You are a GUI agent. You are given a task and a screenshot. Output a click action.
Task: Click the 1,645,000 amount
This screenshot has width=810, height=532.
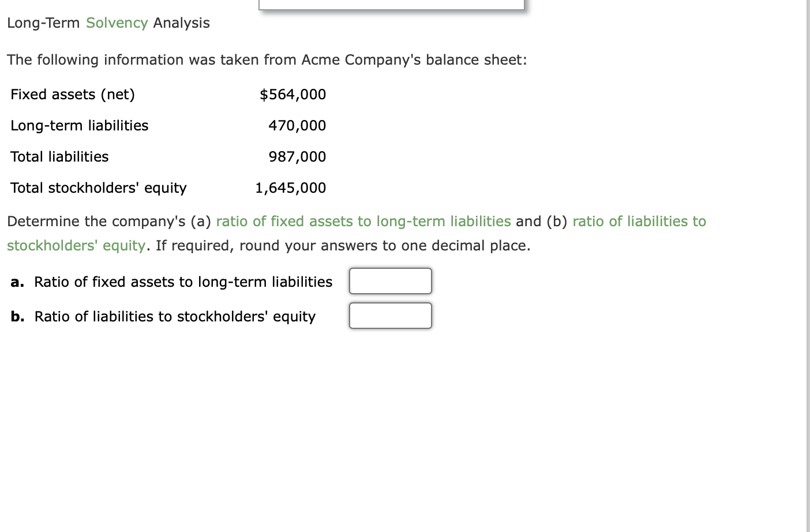coord(290,188)
